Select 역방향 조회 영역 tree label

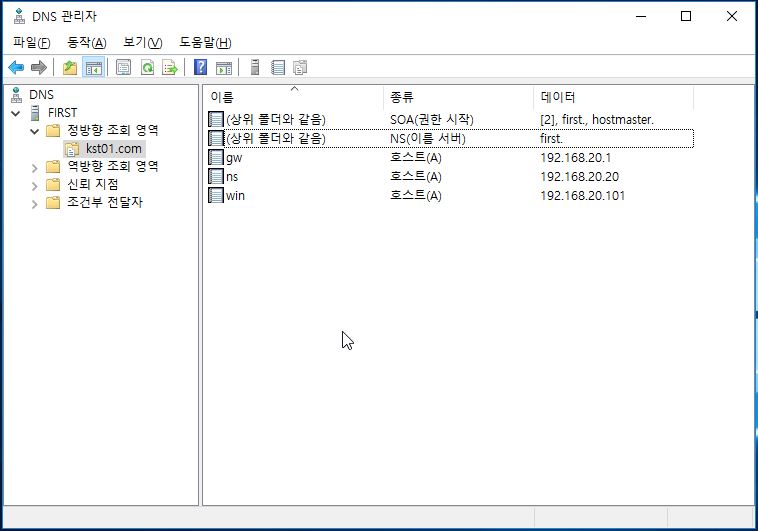tap(113, 166)
